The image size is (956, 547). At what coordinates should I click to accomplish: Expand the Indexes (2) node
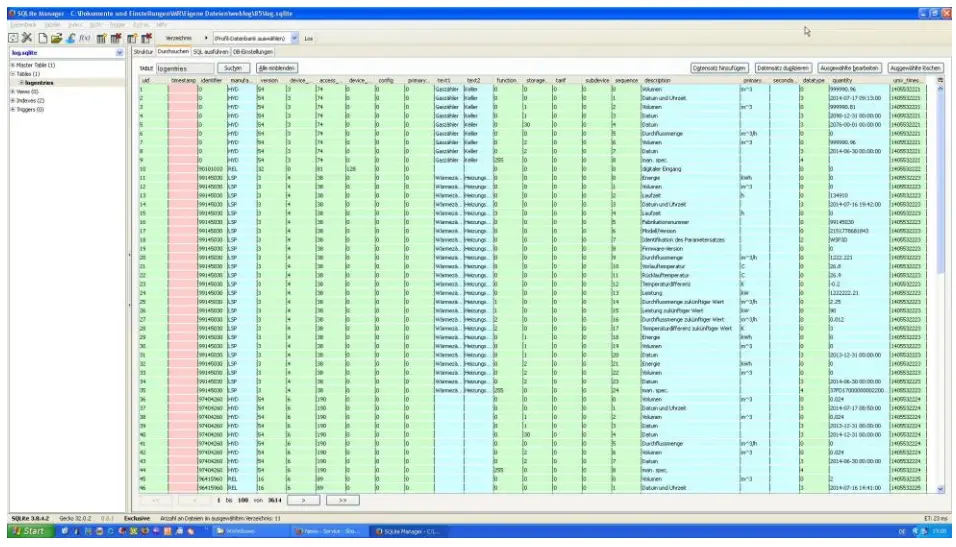(12, 101)
